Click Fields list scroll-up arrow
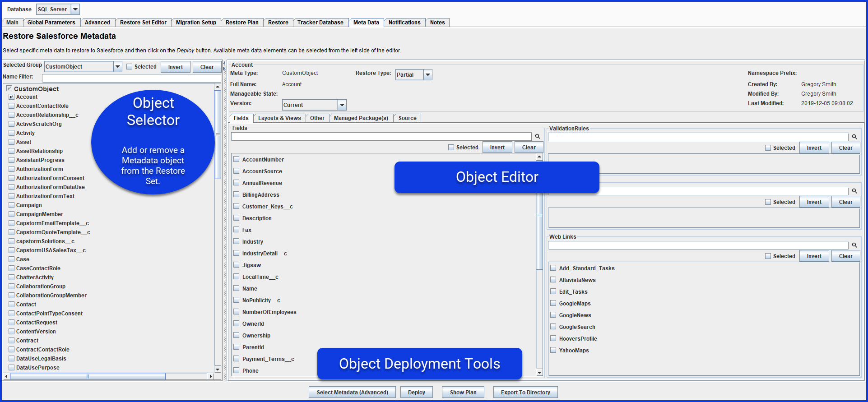Image resolution: width=868 pixels, height=402 pixels. point(539,157)
